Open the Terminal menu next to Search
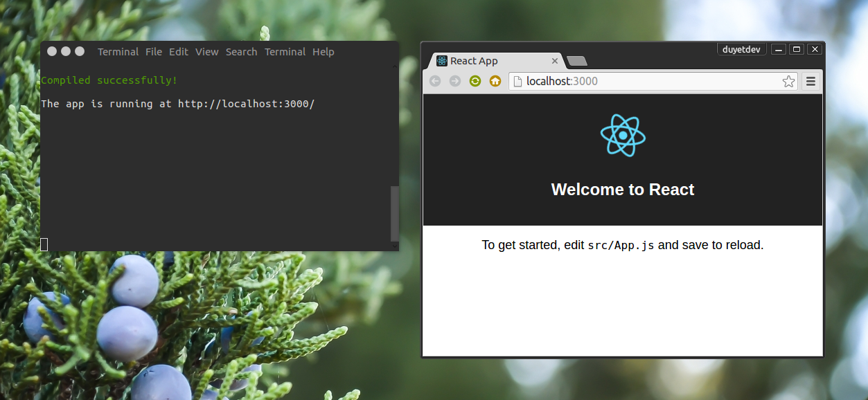The width and height of the screenshot is (868, 400). pyautogui.click(x=285, y=52)
